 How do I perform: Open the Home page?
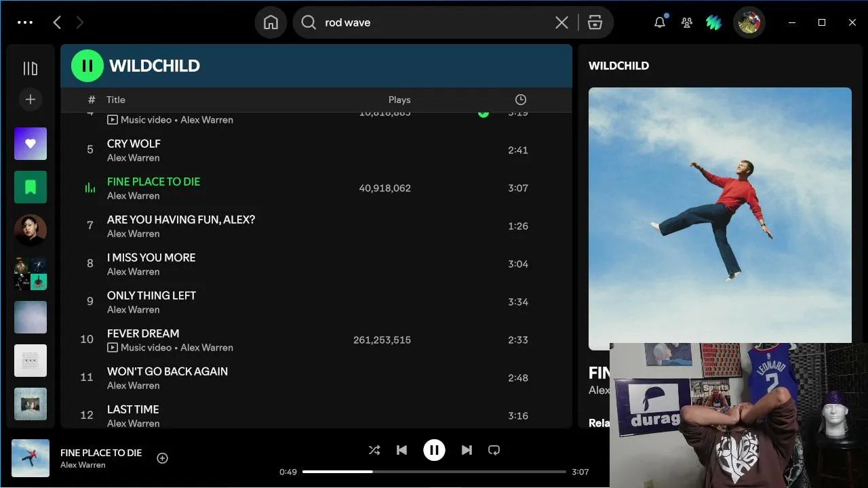click(x=271, y=22)
